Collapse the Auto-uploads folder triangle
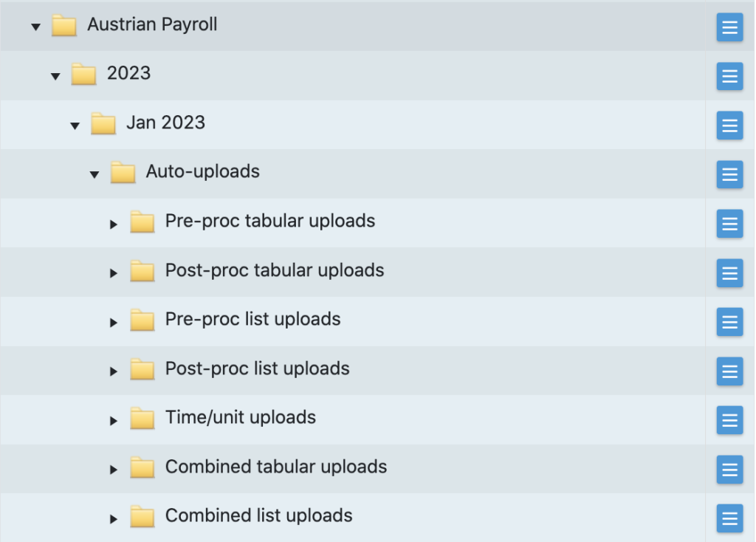756x542 pixels. 94,174
